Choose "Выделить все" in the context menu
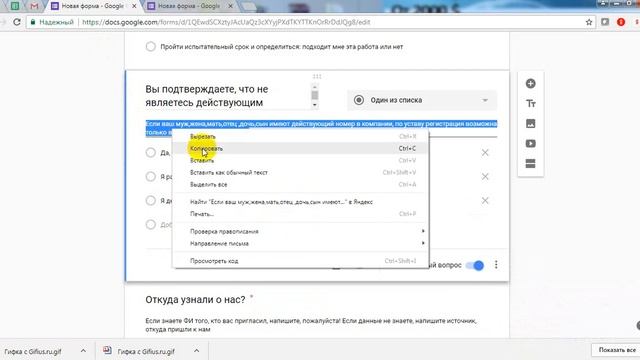The width and height of the screenshot is (640, 360). [301, 184]
